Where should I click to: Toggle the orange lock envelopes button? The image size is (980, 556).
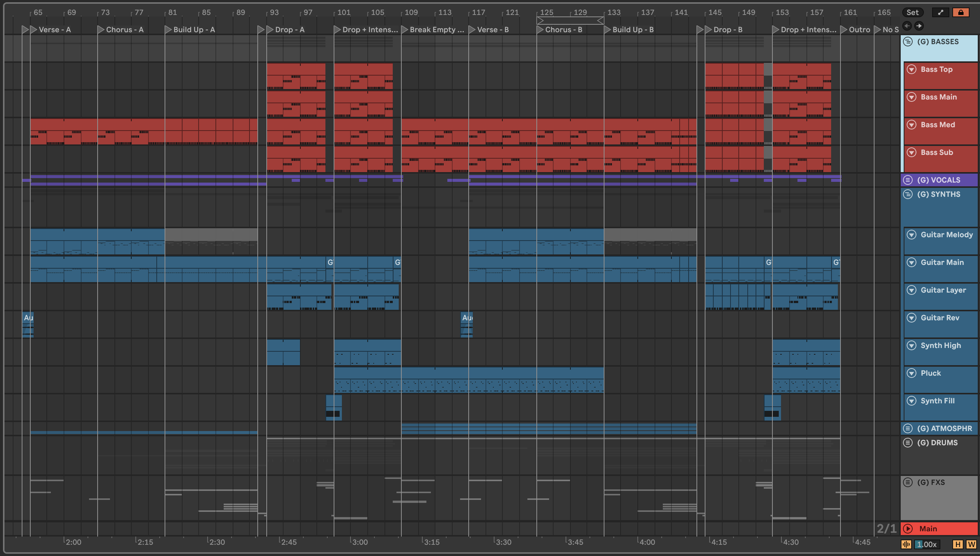961,12
